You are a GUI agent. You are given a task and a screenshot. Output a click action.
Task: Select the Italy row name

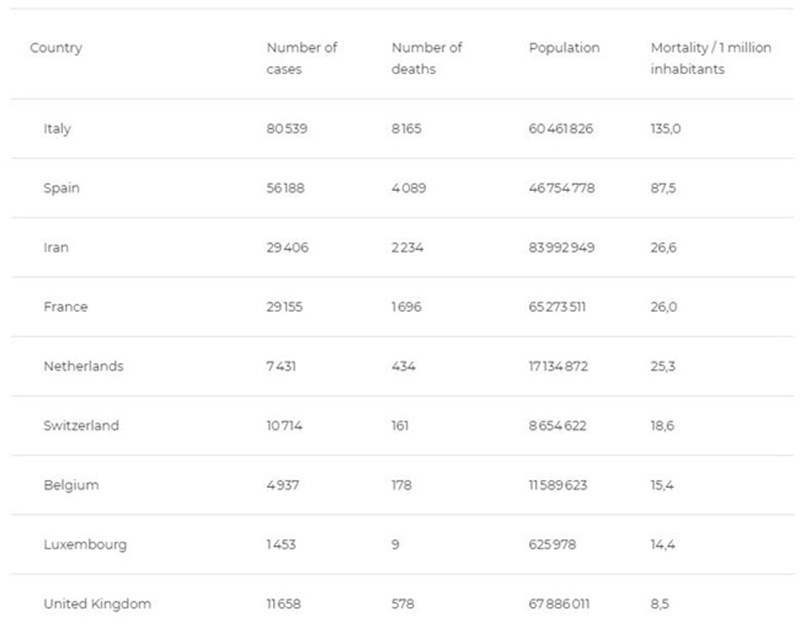pyautogui.click(x=57, y=129)
